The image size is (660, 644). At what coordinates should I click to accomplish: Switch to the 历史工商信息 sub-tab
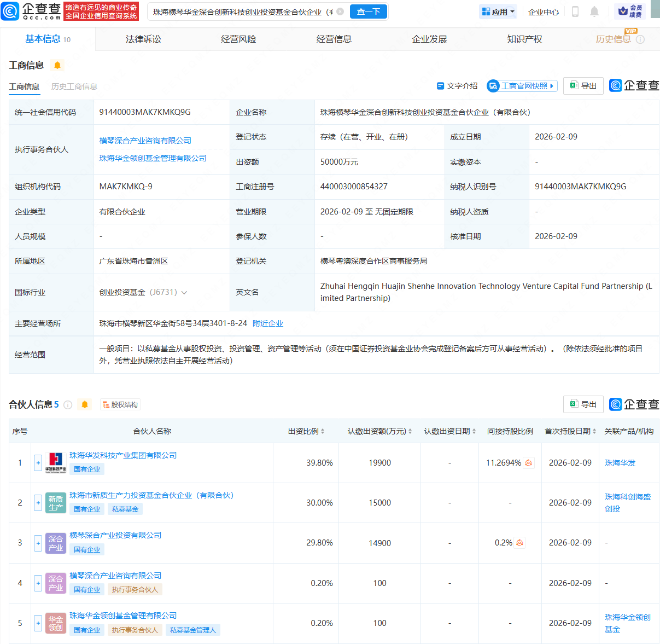pos(74,86)
